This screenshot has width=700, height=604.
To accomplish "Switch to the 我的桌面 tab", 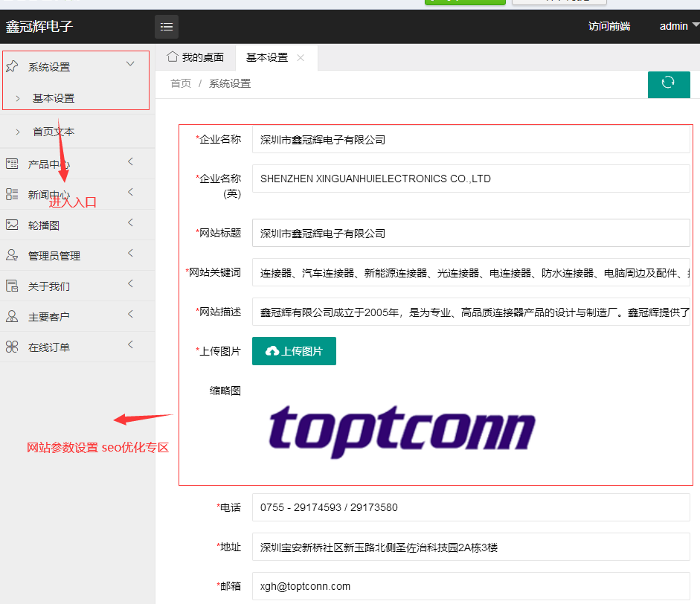I will 196,58.
